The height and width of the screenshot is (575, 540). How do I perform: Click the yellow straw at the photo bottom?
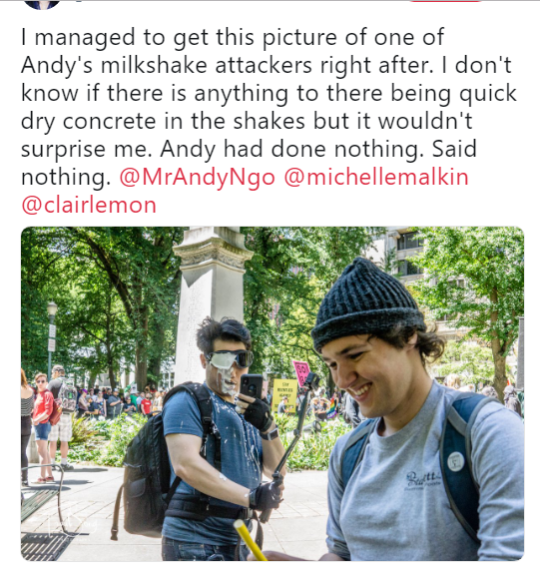coord(251,540)
